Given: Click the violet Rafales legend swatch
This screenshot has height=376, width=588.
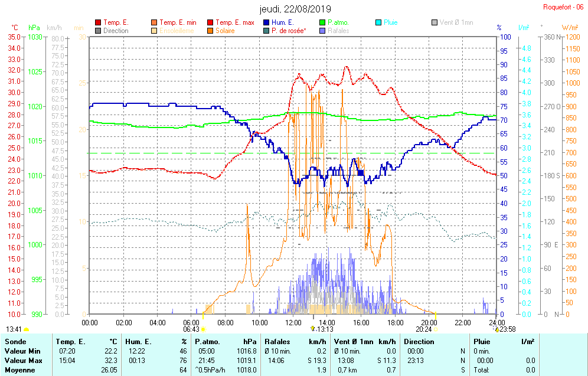Looking at the screenshot, I should (x=322, y=31).
